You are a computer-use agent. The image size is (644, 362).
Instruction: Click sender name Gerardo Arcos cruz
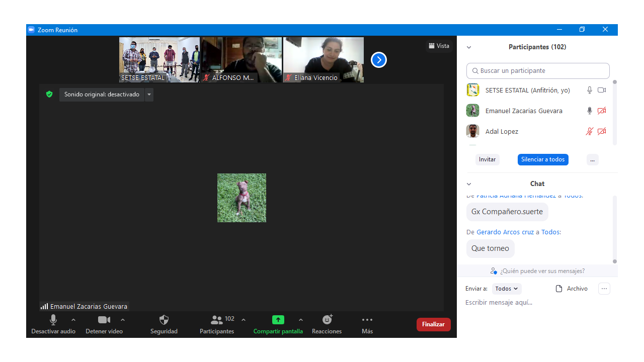coord(505,232)
